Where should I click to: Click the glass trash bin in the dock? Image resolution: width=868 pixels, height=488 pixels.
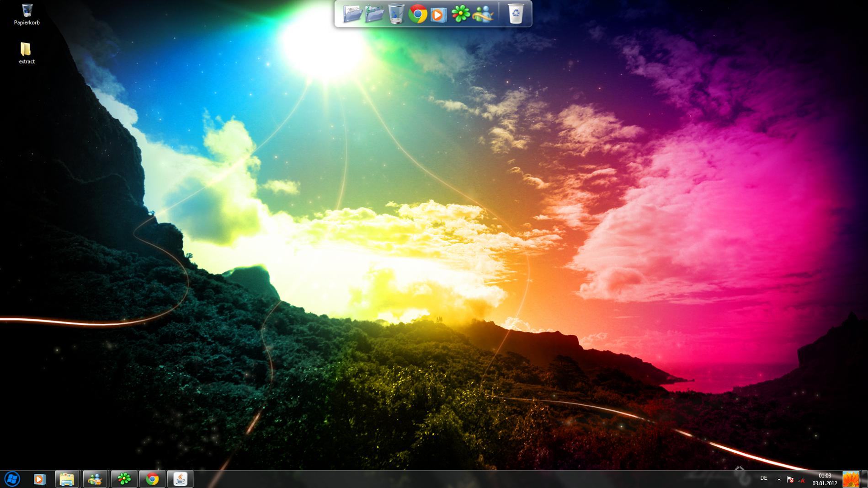396,14
